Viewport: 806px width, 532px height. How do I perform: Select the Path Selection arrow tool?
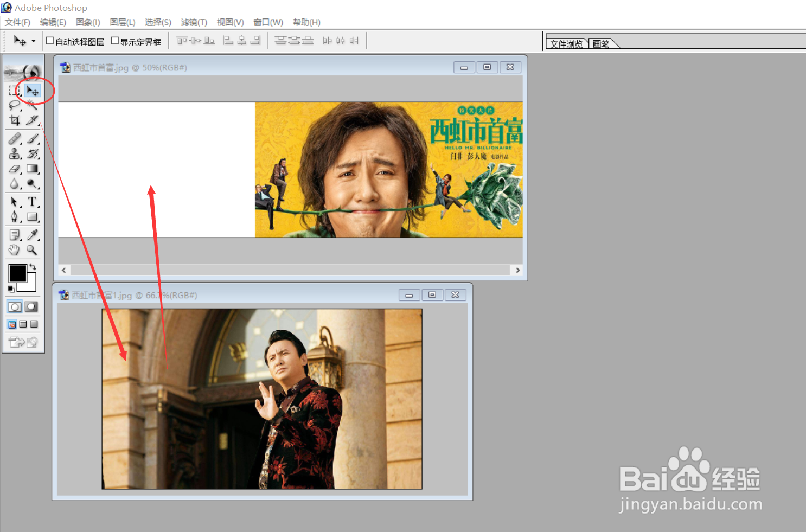click(x=15, y=202)
